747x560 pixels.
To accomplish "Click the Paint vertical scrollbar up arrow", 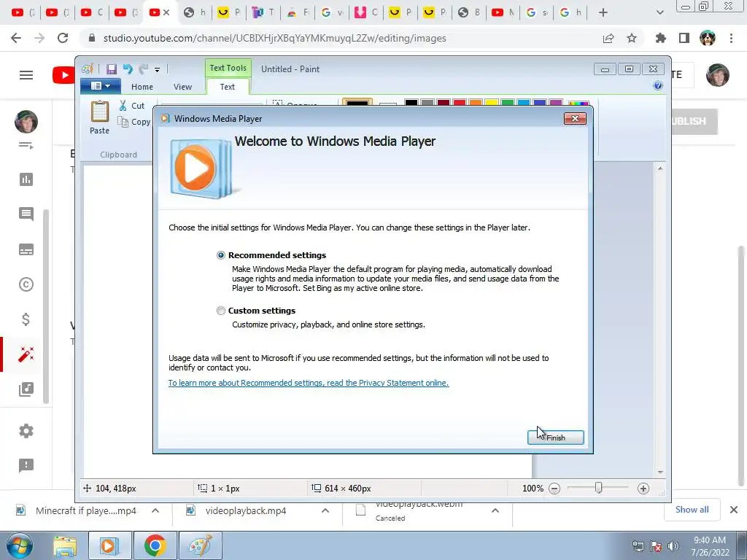I will click(x=660, y=168).
